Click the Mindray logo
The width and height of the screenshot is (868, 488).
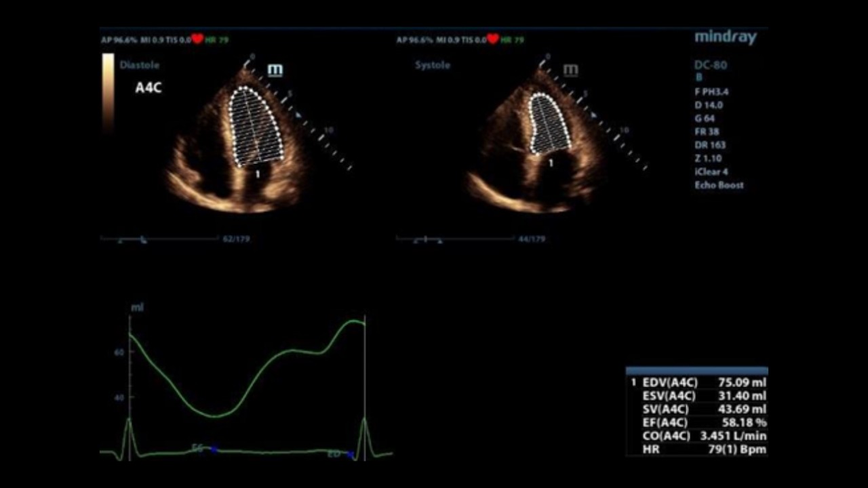pyautogui.click(x=725, y=37)
